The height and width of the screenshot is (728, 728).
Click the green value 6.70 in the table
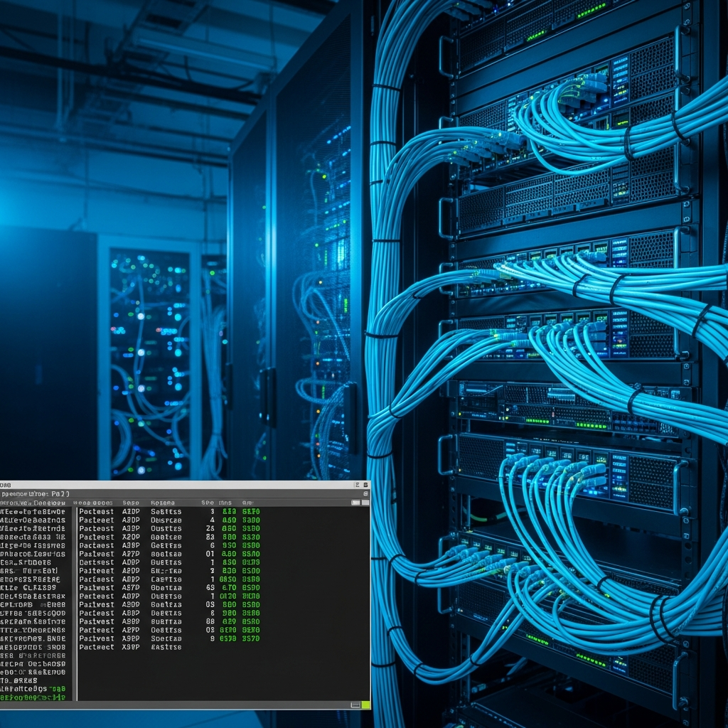tap(229, 587)
